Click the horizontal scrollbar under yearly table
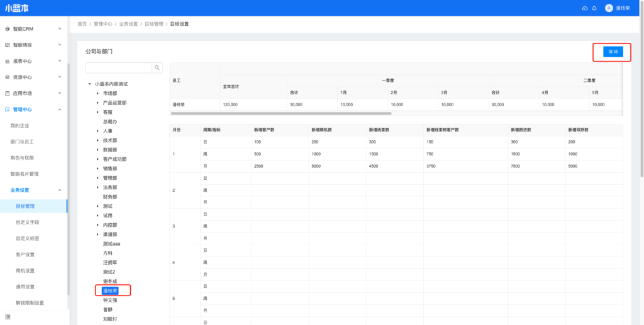 click(x=280, y=114)
